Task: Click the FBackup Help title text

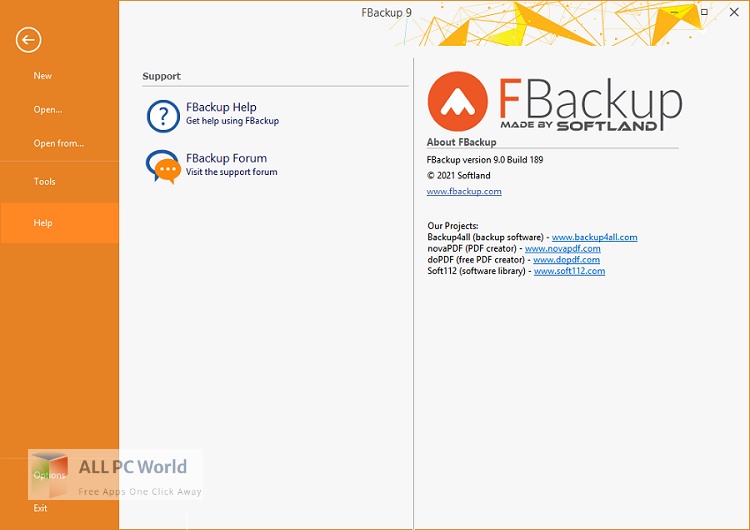Action: (x=221, y=107)
